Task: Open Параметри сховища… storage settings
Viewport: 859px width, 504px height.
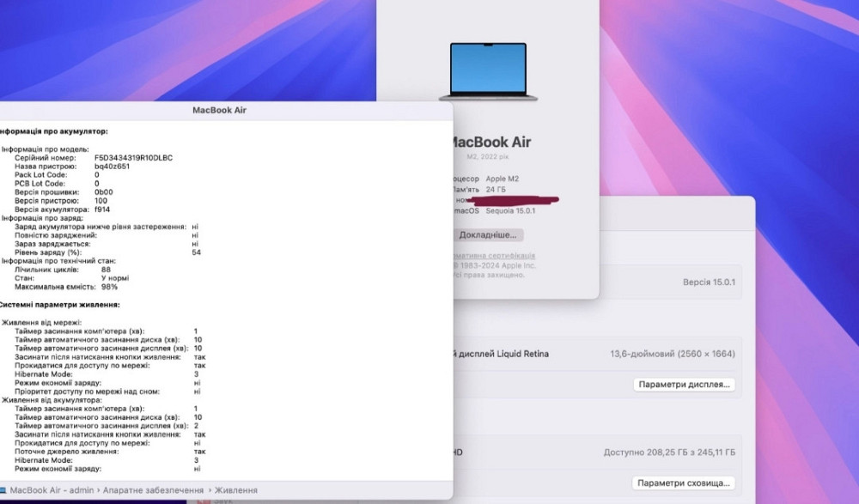Action: click(x=685, y=483)
